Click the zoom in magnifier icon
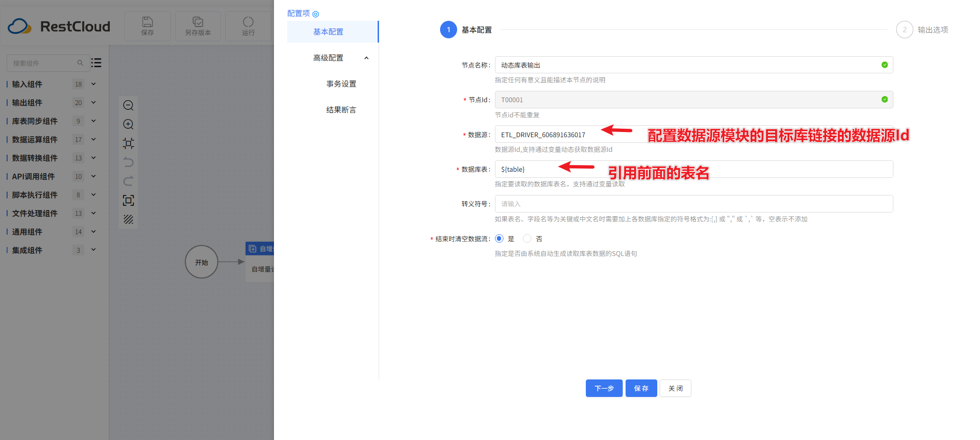 (x=128, y=124)
